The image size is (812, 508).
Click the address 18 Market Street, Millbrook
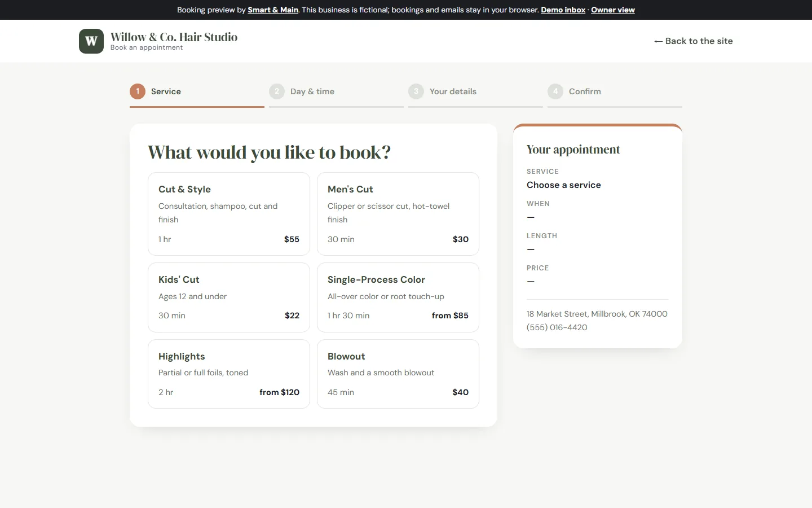[x=597, y=314]
